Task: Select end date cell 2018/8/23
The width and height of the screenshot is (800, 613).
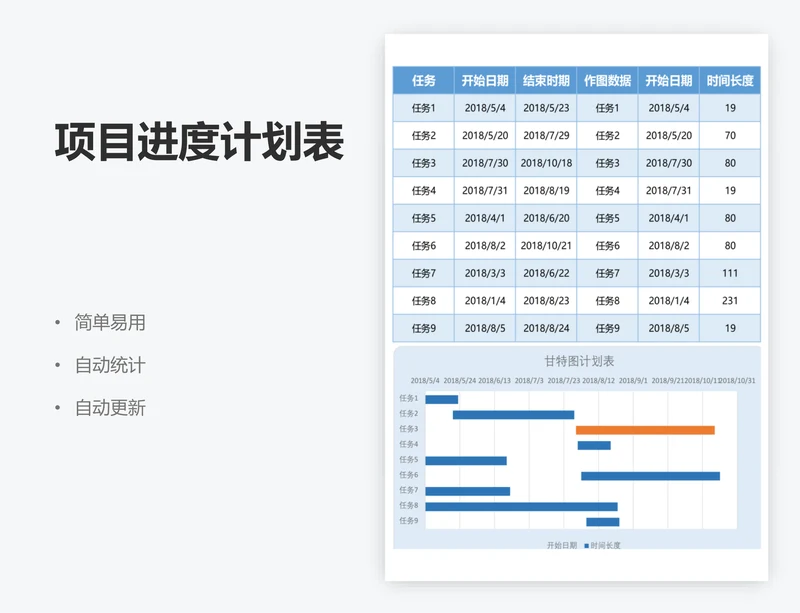Action: point(546,301)
